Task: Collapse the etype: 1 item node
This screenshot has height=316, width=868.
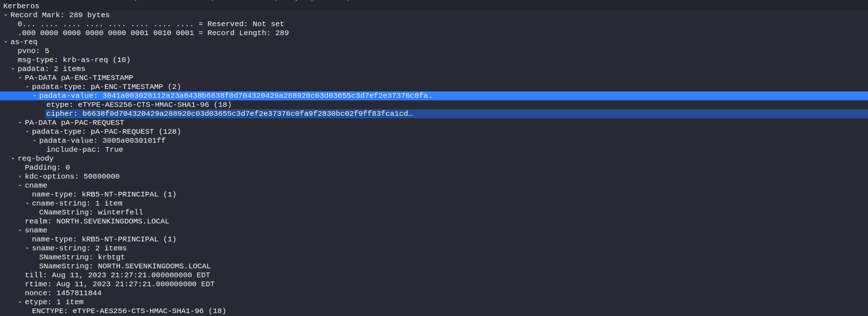Action: (20, 302)
